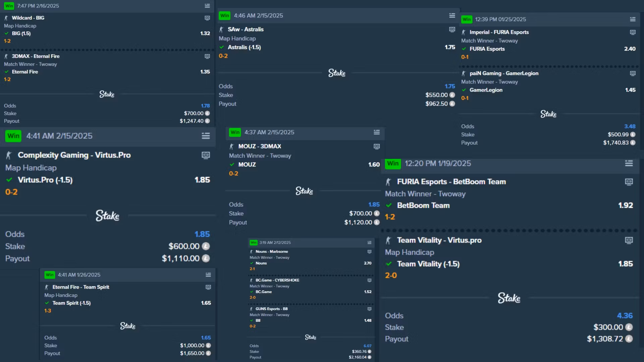Click coin icon next to $1,308.72 payout

coord(629,339)
